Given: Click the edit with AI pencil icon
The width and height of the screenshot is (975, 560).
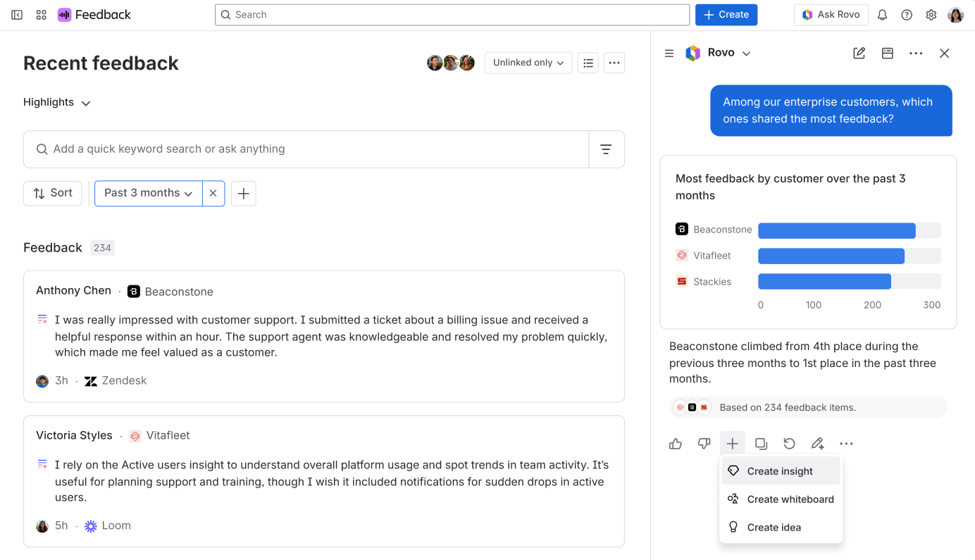Looking at the screenshot, I should point(817,444).
